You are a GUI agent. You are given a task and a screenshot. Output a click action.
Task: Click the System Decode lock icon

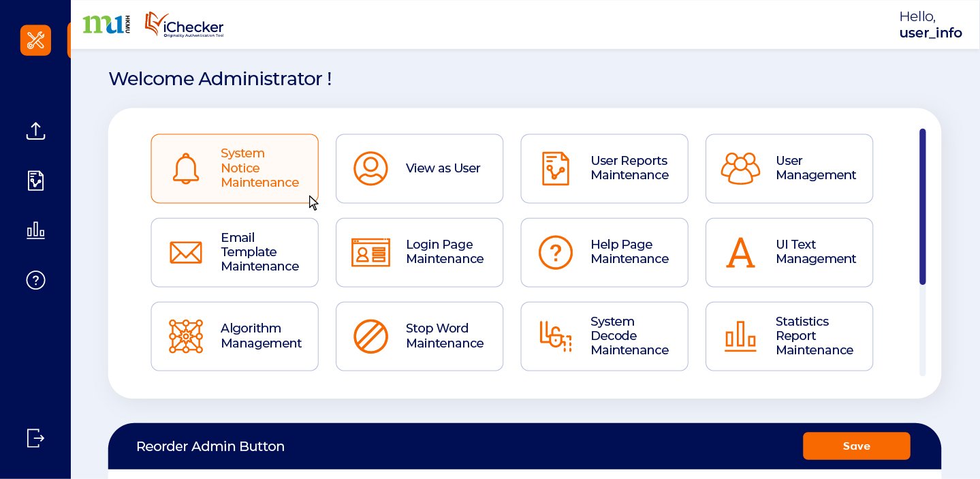556,337
